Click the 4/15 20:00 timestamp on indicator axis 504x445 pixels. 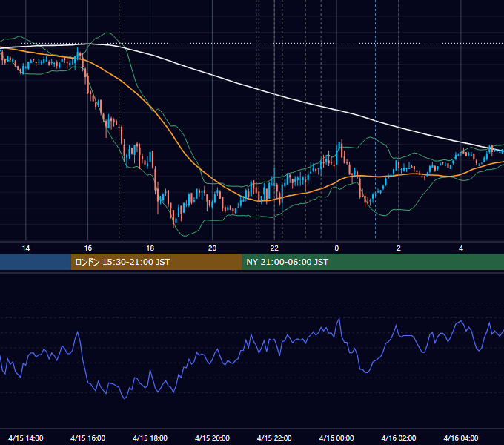[212, 438]
